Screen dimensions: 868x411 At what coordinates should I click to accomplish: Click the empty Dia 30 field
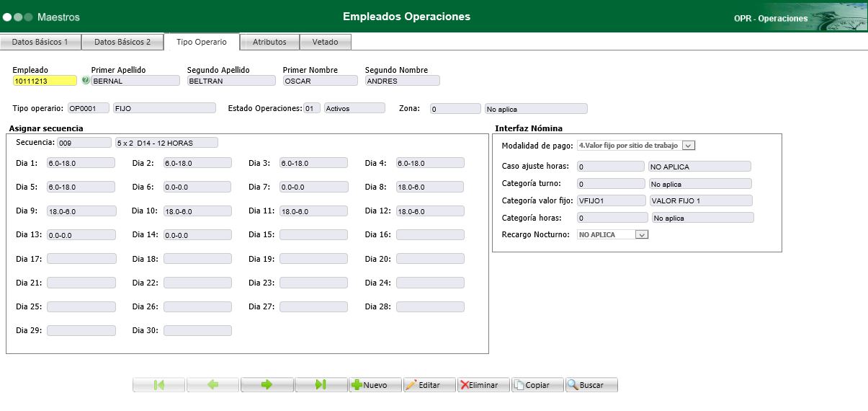click(197, 331)
